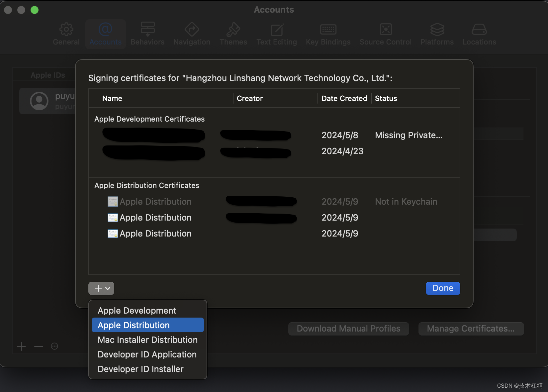
Task: Switch to Source Control preferences
Action: [386, 34]
